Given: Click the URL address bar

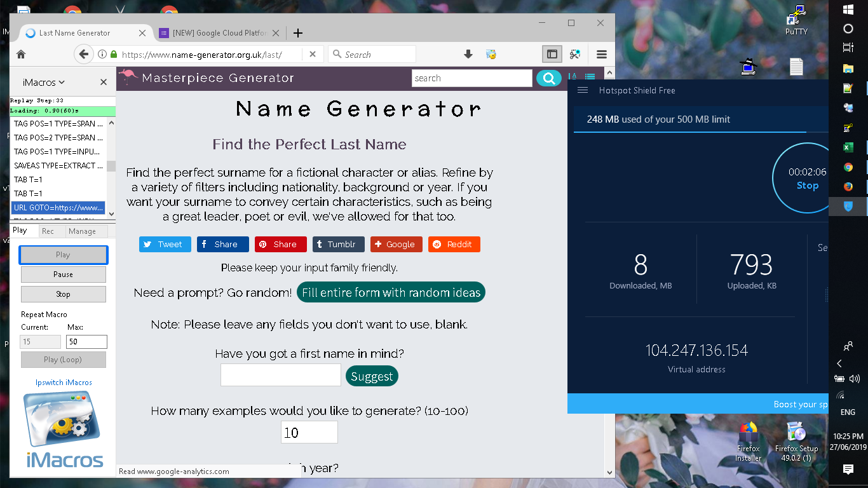Looking at the screenshot, I should 210,55.
